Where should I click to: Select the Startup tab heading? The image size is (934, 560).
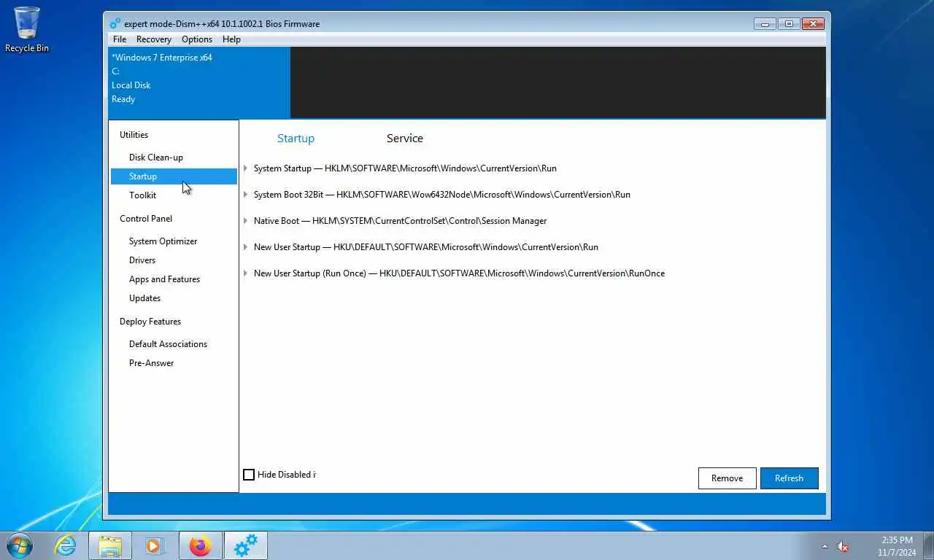[296, 139]
